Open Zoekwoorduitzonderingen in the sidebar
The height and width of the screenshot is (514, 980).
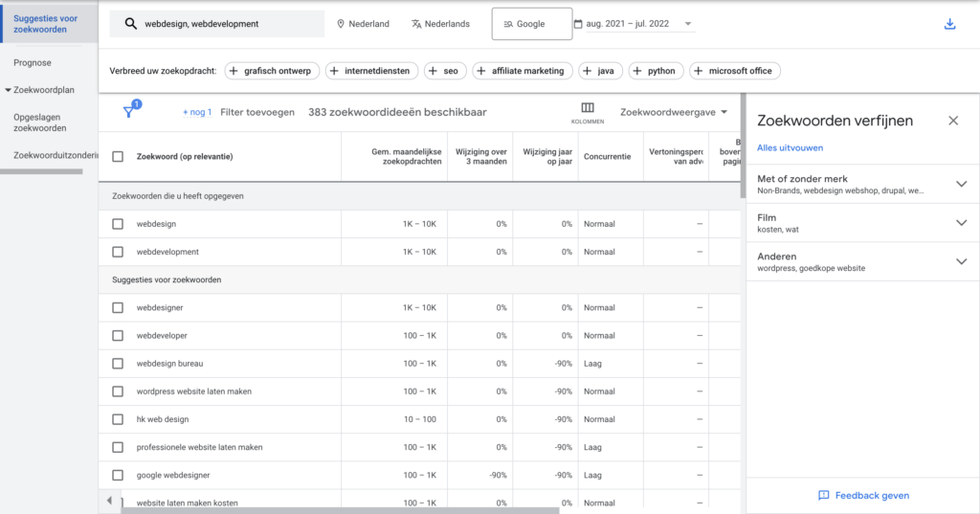click(x=56, y=155)
